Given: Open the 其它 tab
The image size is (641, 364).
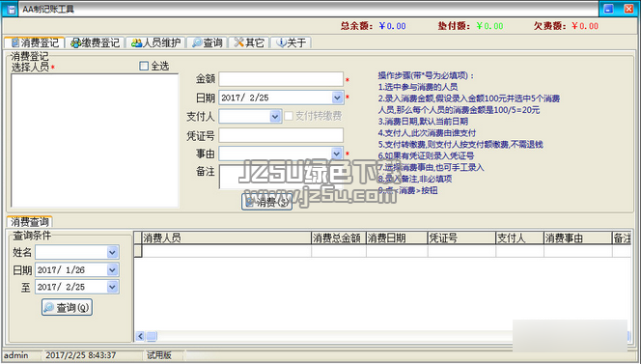Looking at the screenshot, I should [x=249, y=42].
